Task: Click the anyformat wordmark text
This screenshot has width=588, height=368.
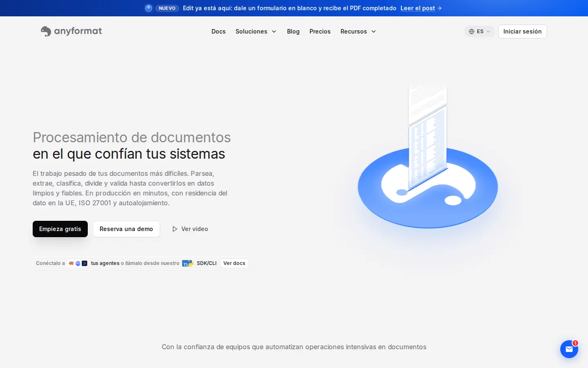Action: click(x=78, y=31)
